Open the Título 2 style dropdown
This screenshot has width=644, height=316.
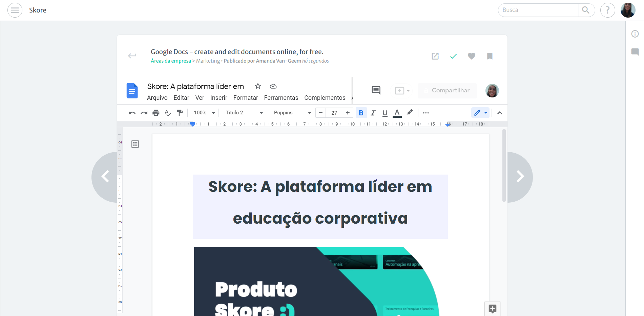(244, 113)
